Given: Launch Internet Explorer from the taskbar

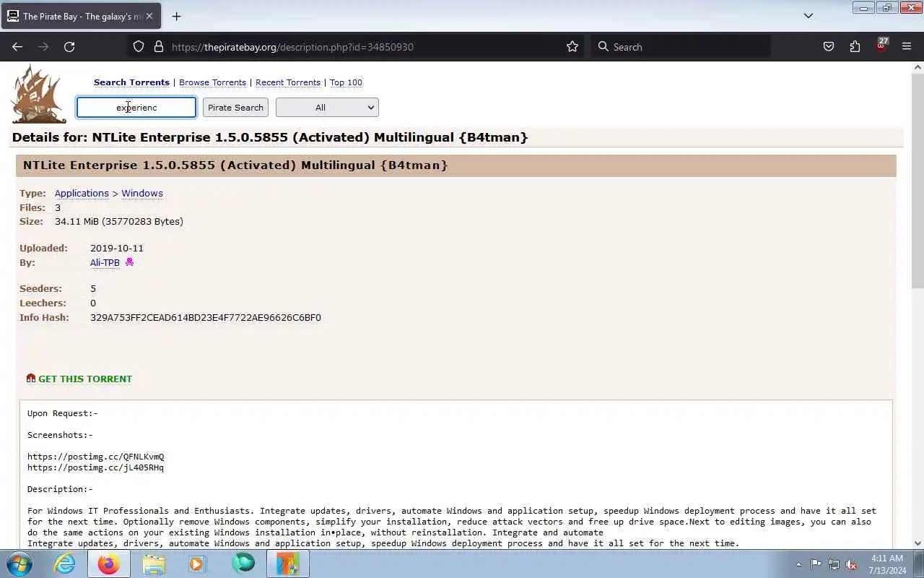Looking at the screenshot, I should [x=65, y=564].
